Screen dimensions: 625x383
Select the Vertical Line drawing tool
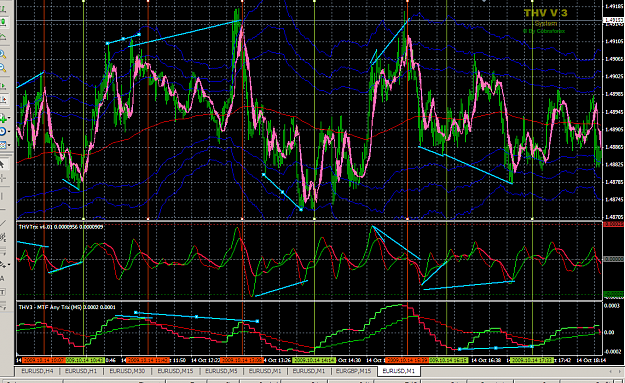(3, 196)
